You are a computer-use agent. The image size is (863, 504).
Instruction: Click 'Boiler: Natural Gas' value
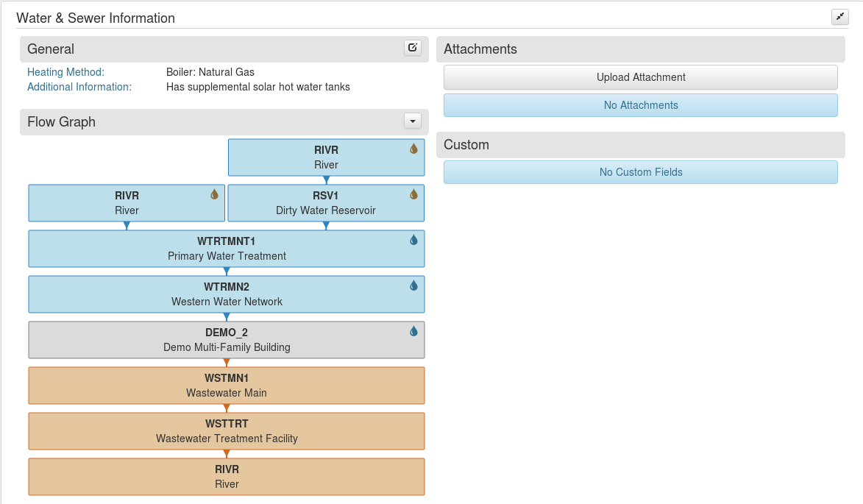click(x=210, y=72)
